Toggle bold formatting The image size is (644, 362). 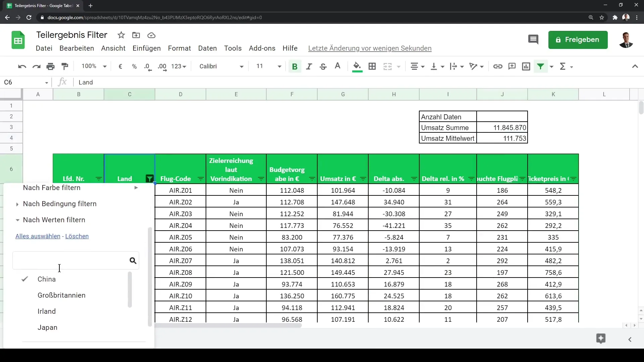(295, 66)
